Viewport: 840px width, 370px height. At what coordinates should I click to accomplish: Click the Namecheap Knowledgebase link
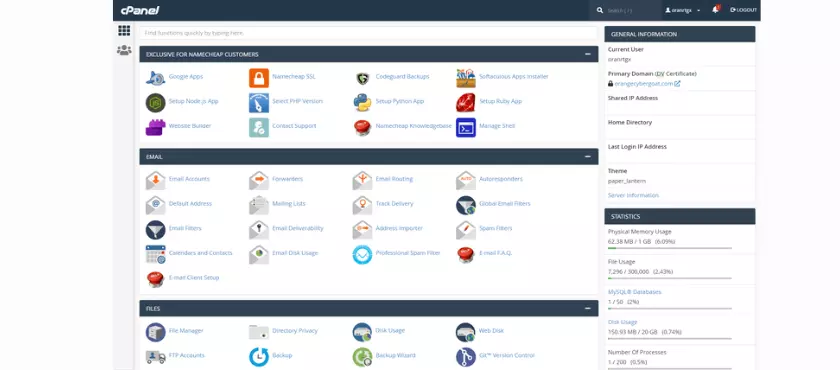[414, 126]
